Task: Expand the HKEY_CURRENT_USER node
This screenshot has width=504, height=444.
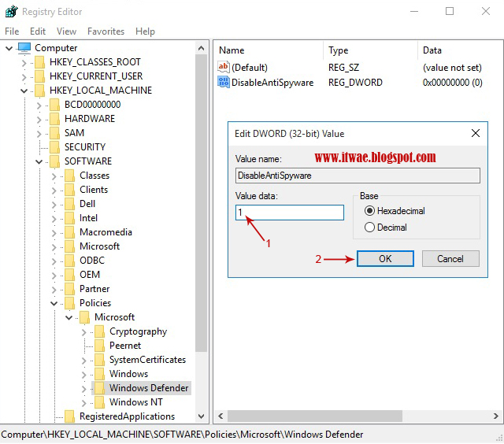Action: [x=24, y=76]
